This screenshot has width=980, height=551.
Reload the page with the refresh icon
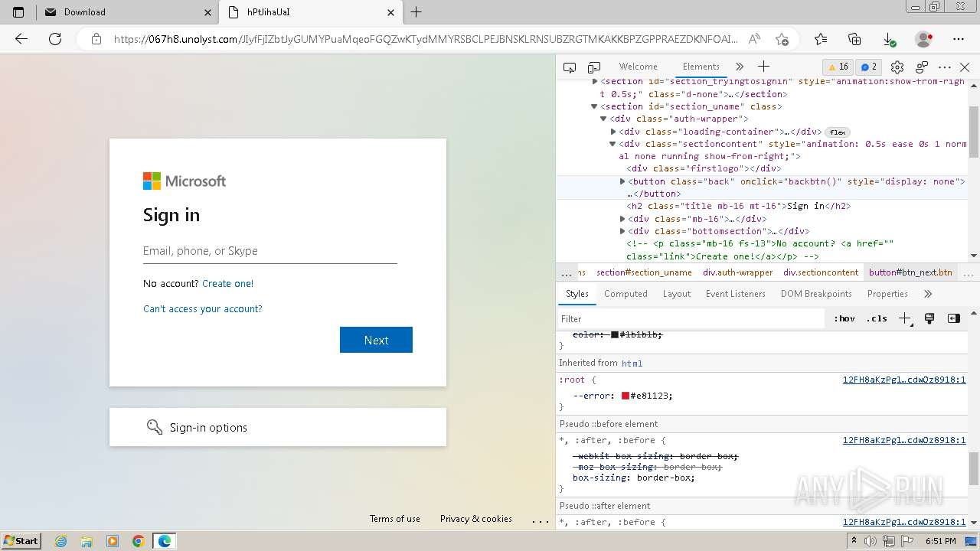coord(55,39)
